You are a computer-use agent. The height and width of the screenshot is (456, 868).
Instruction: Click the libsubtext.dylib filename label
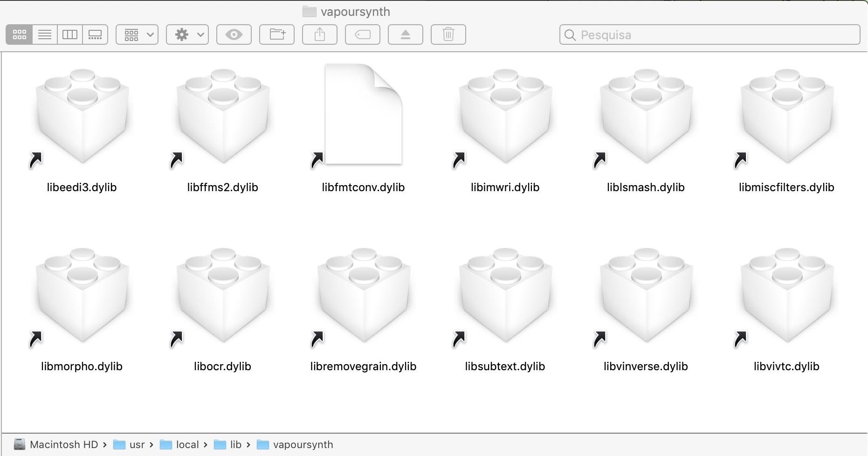coord(505,366)
